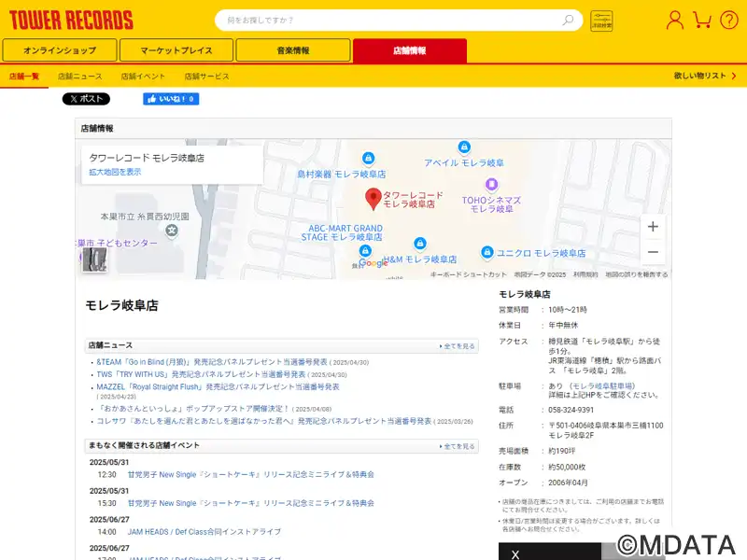The image size is (747, 560).
Task: Open the advanced search filter icon
Action: tap(601, 21)
